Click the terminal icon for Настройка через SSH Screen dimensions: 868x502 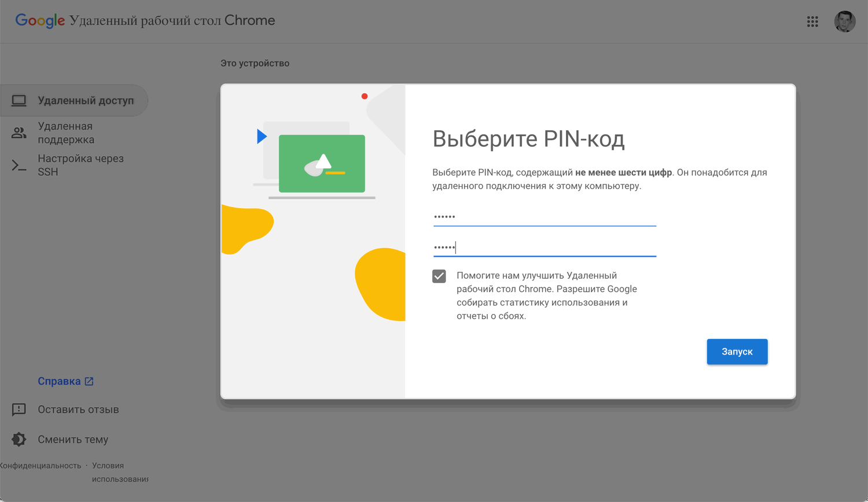19,165
